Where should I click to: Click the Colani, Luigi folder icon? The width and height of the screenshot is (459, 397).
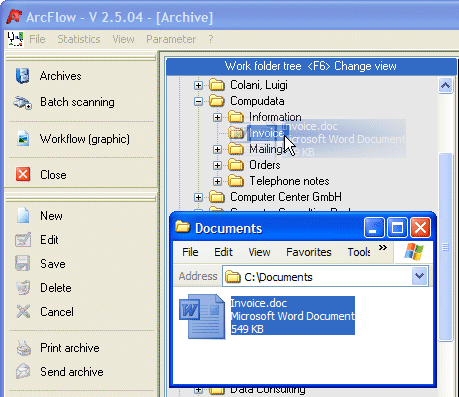pyautogui.click(x=217, y=85)
